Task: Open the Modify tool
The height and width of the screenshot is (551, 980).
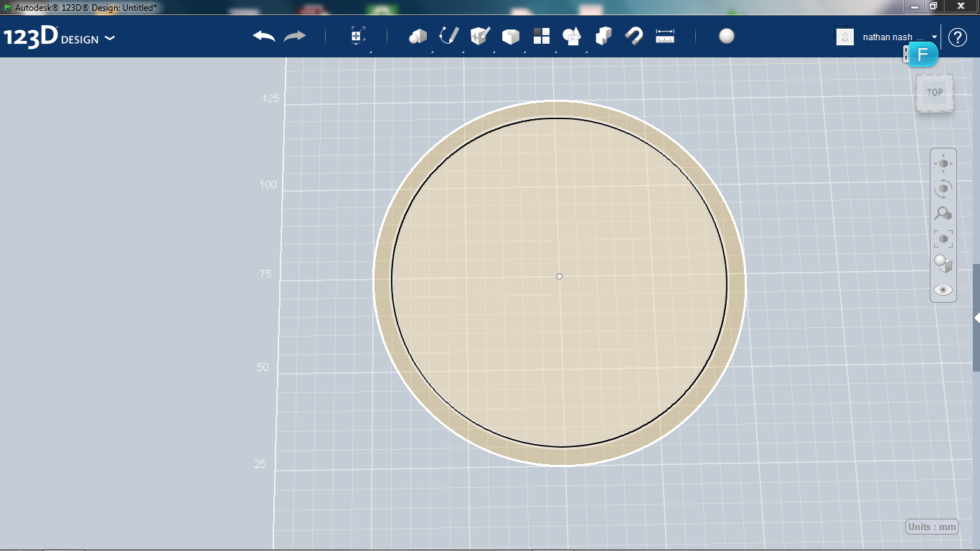Action: pos(511,36)
